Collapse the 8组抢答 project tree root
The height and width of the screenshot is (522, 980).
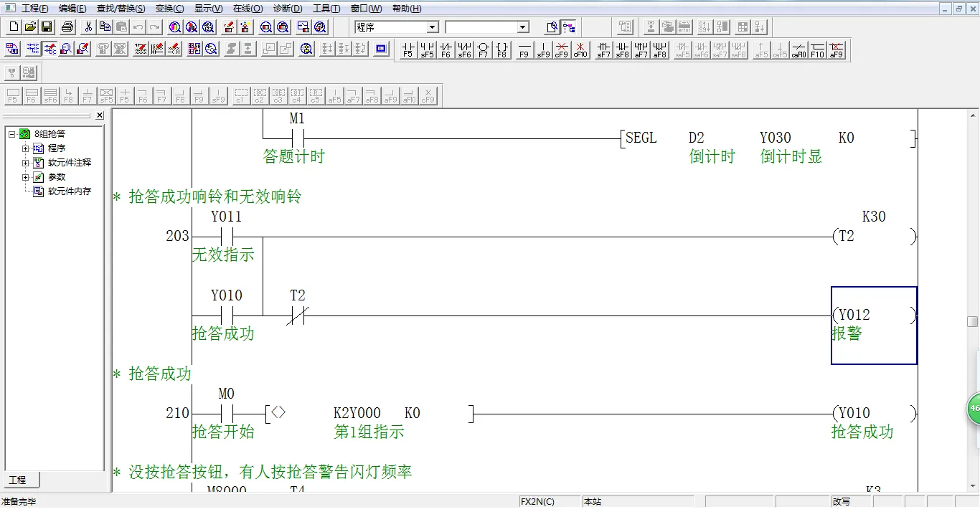pos(11,134)
